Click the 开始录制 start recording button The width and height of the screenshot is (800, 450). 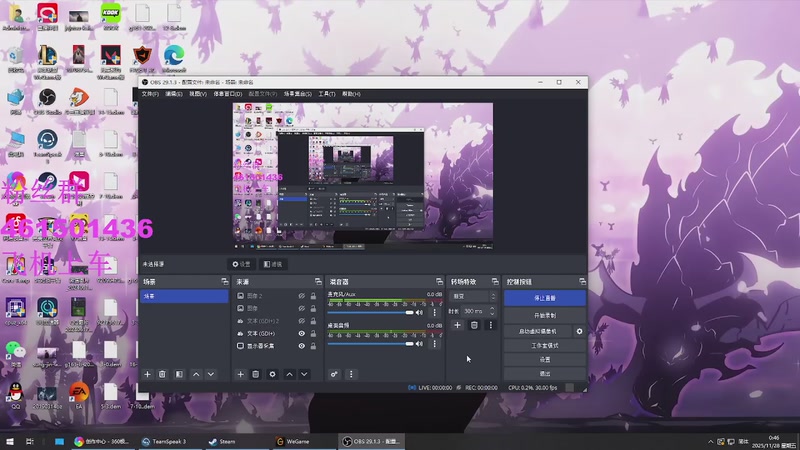544,316
